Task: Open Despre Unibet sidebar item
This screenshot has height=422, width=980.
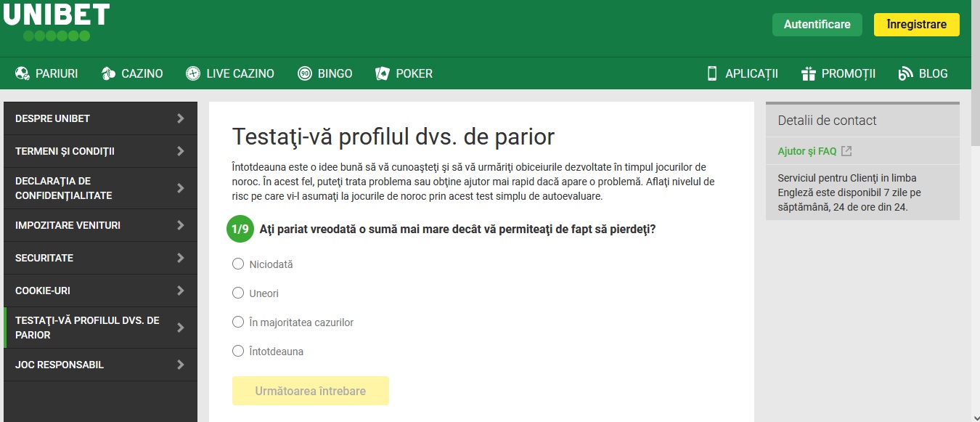Action: pyautogui.click(x=100, y=118)
